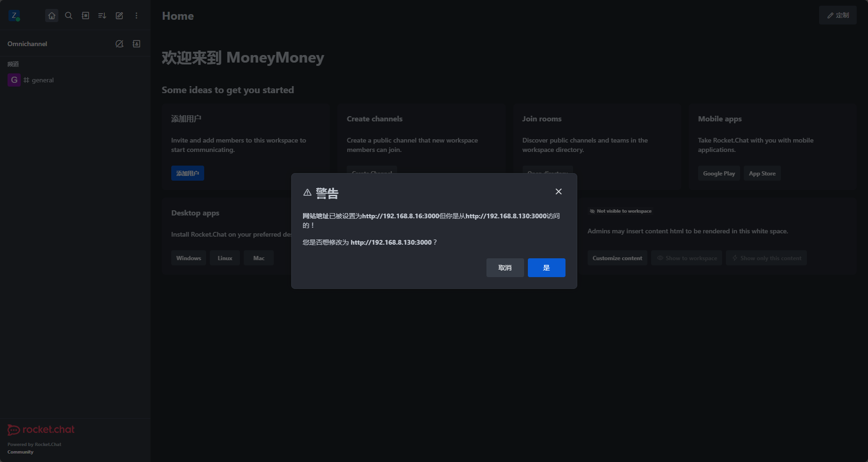Click the Powered by Rocket.Chat text
Image resolution: width=868 pixels, height=462 pixels.
34,444
